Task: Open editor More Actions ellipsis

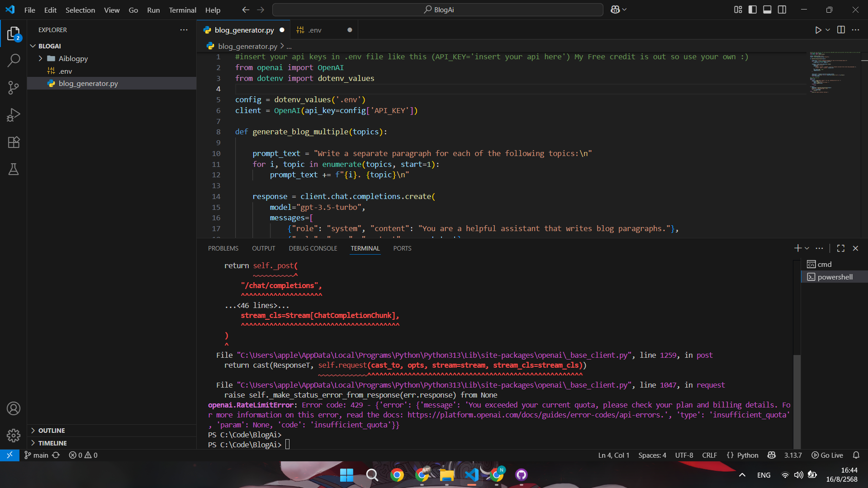Action: [x=855, y=30]
